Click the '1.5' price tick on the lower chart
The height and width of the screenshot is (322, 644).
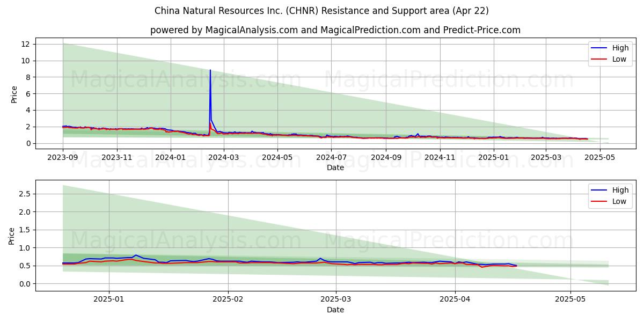pyautogui.click(x=26, y=230)
